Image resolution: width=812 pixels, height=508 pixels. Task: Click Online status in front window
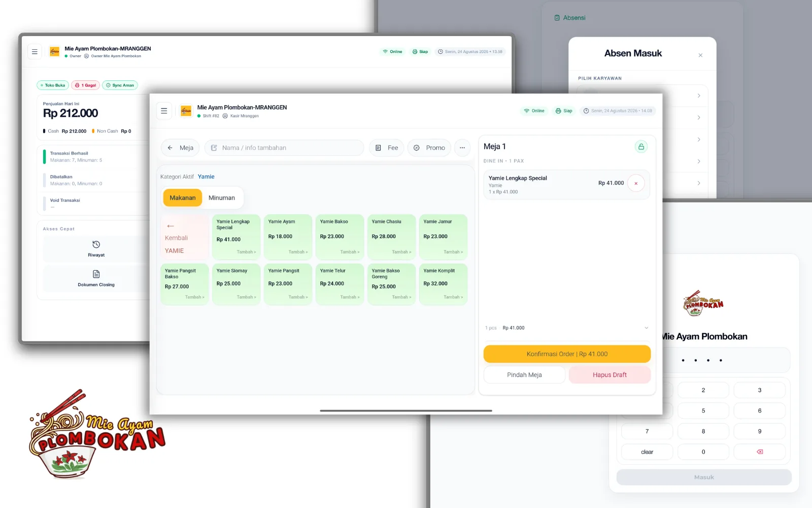(x=534, y=111)
